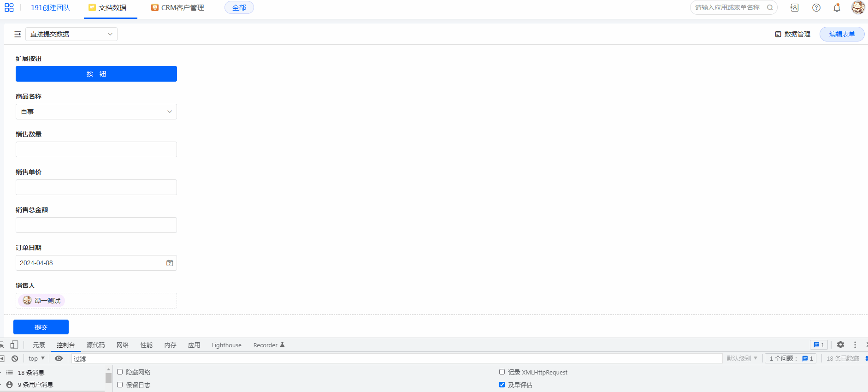Switch to the 网络 DevTools tab
The image size is (868, 392).
[x=123, y=345]
